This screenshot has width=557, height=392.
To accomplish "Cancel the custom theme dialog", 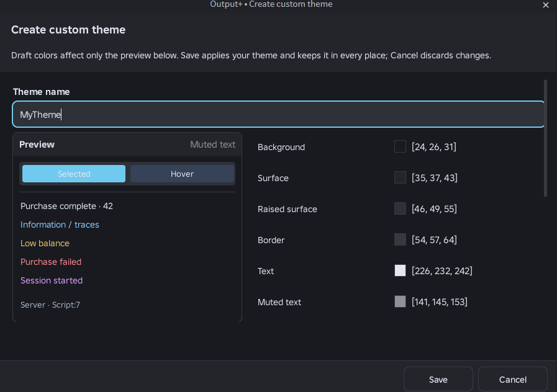I will [x=512, y=379].
